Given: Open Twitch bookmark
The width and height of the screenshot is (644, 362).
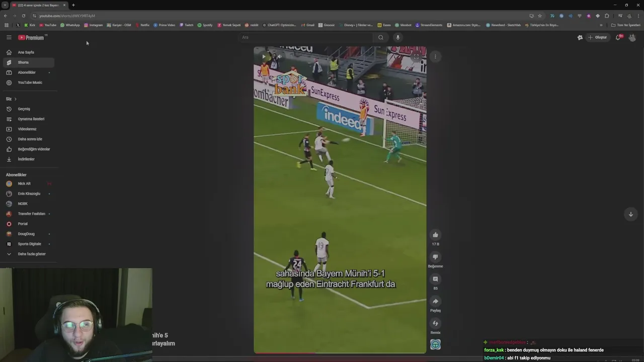Looking at the screenshot, I should pos(186,25).
